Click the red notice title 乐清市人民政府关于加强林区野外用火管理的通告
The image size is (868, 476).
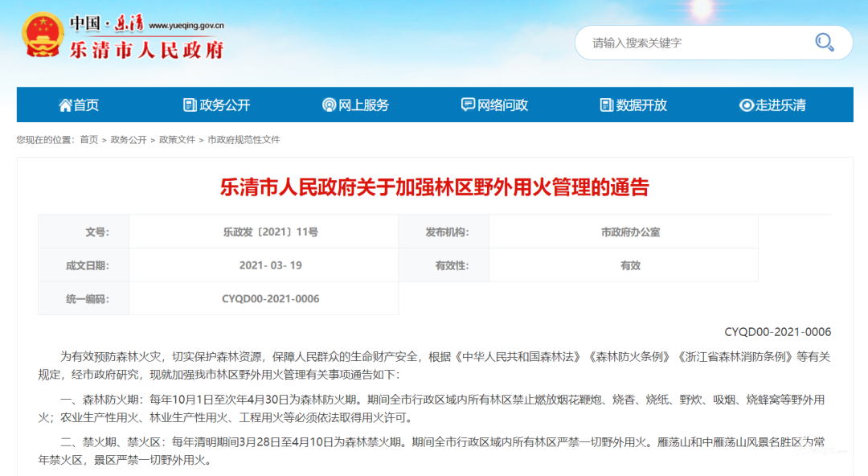435,187
